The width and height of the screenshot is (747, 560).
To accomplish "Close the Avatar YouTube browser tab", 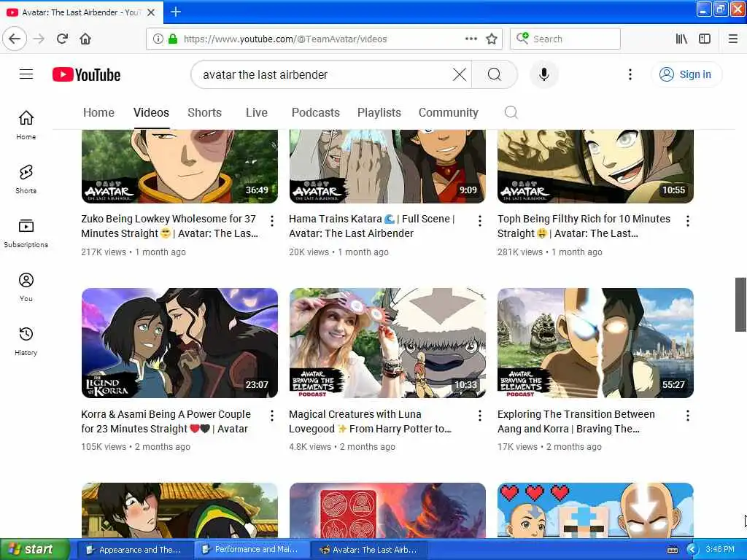I will (x=151, y=12).
